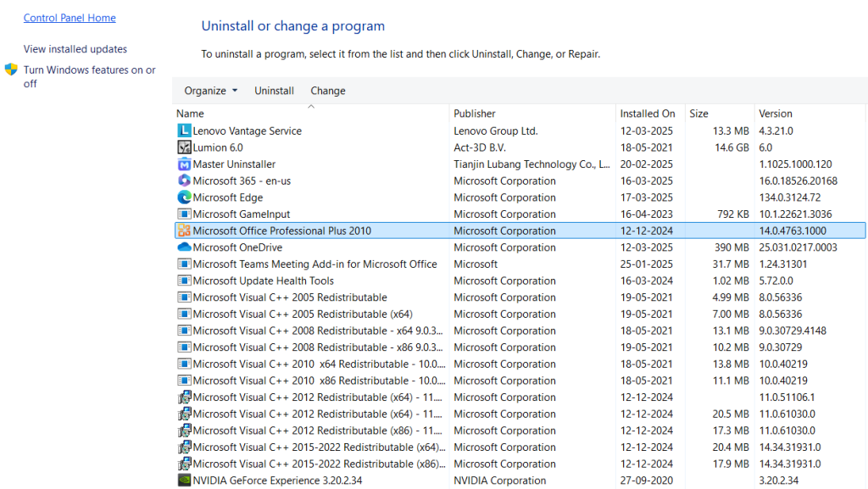Click Act-3D B.V. publisher cell
Image resolution: width=868 pixels, height=489 pixels.
point(480,147)
